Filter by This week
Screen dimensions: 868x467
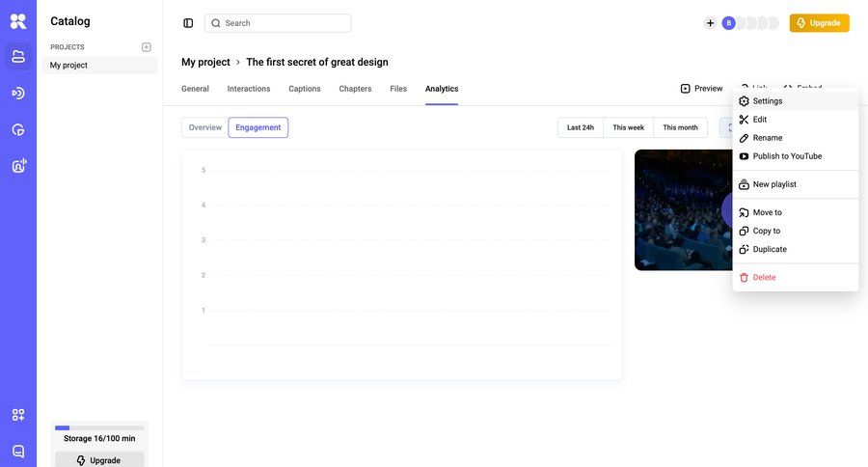click(628, 127)
